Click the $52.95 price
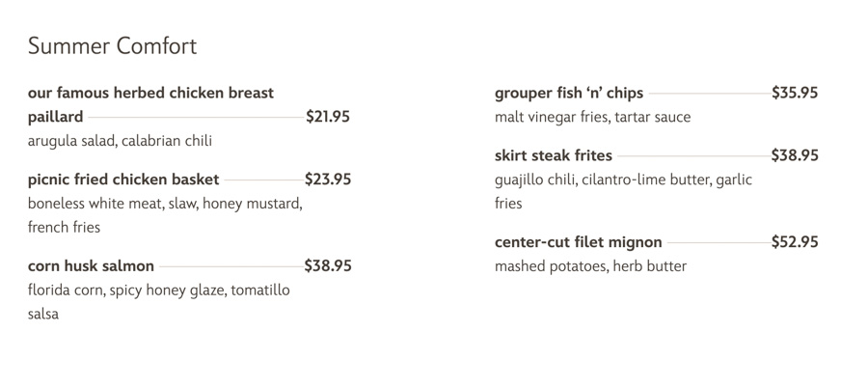The image size is (868, 387). pyautogui.click(x=795, y=242)
